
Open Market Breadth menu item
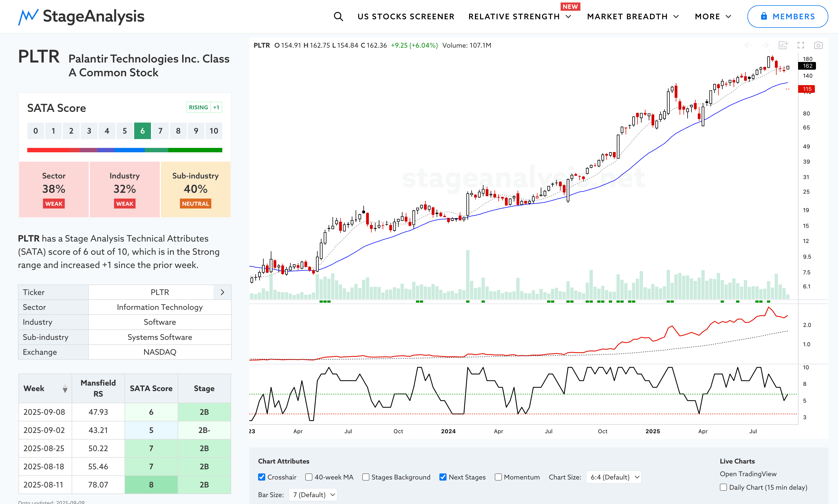pyautogui.click(x=627, y=17)
